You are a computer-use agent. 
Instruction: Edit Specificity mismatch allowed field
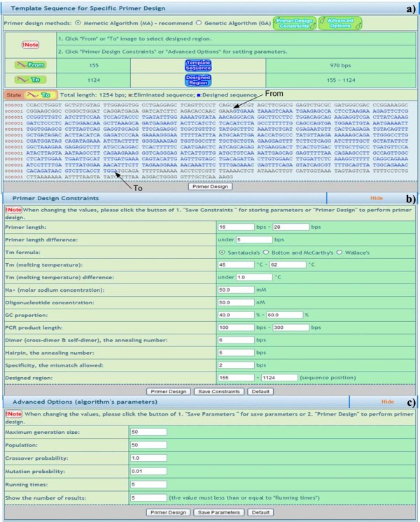[236, 365]
